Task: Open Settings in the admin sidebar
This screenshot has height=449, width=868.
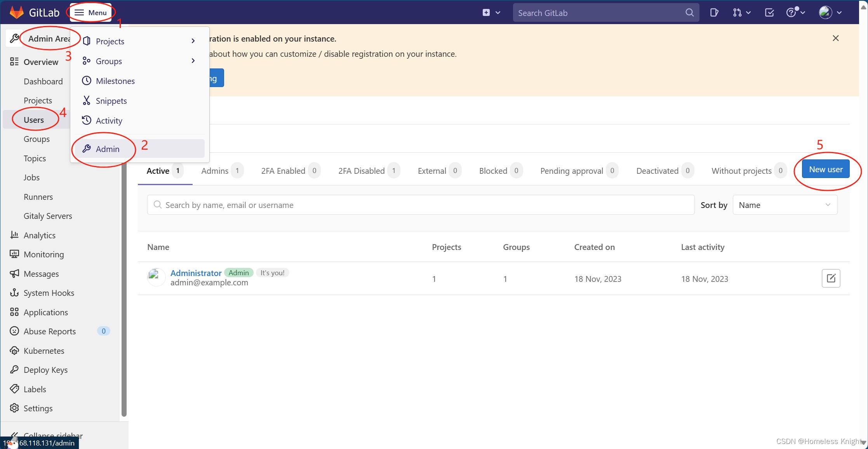Action: pyautogui.click(x=38, y=408)
